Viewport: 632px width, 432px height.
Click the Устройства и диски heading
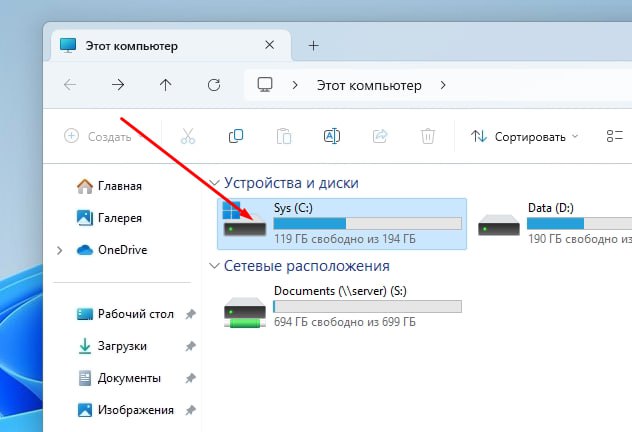pyautogui.click(x=291, y=183)
